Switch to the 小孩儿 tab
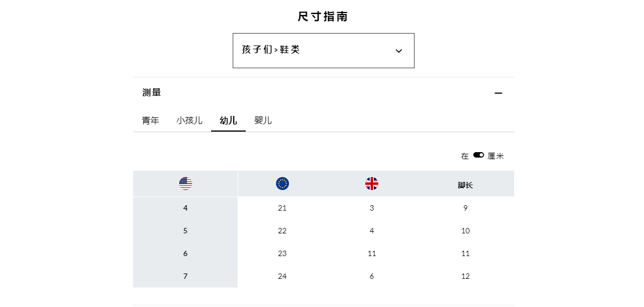 (x=189, y=121)
